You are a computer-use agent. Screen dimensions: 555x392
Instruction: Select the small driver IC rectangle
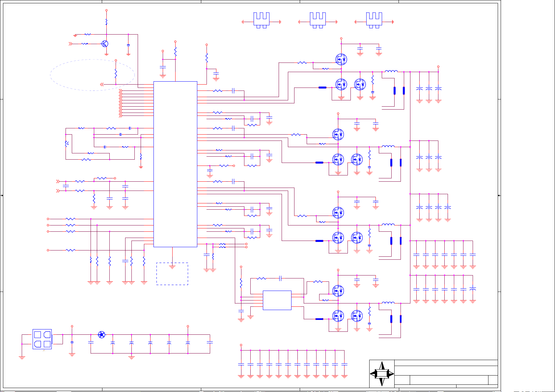(277, 300)
